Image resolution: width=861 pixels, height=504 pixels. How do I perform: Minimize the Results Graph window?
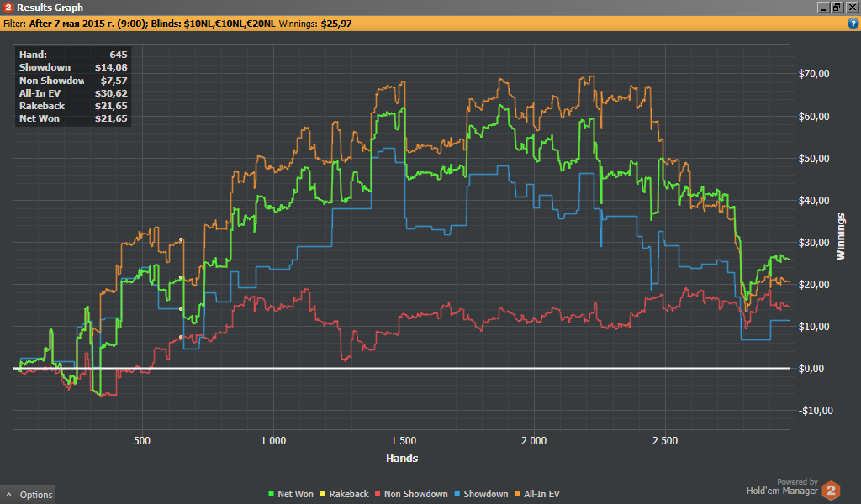coord(822,7)
